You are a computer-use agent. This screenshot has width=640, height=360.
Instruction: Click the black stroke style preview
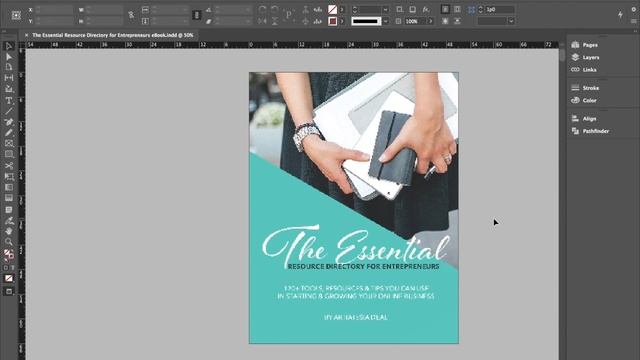tap(366, 21)
